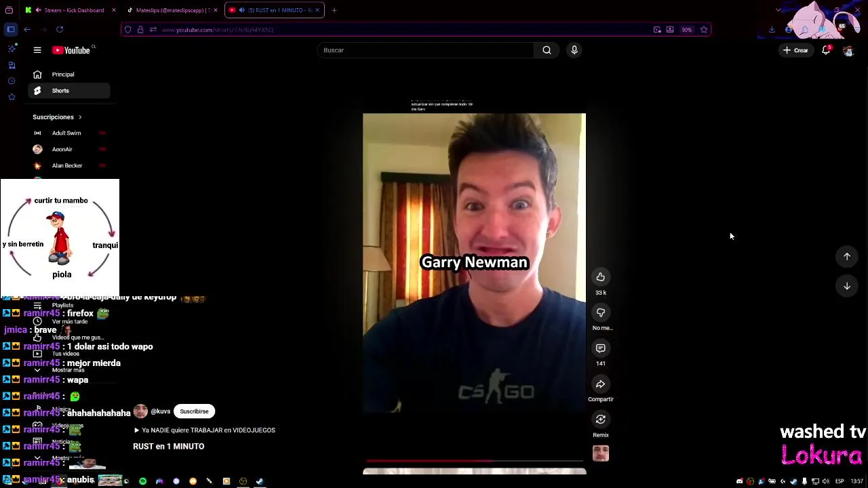Viewport: 868px width, 488px height.
Task: Reload the current page
Action: [x=60, y=29]
